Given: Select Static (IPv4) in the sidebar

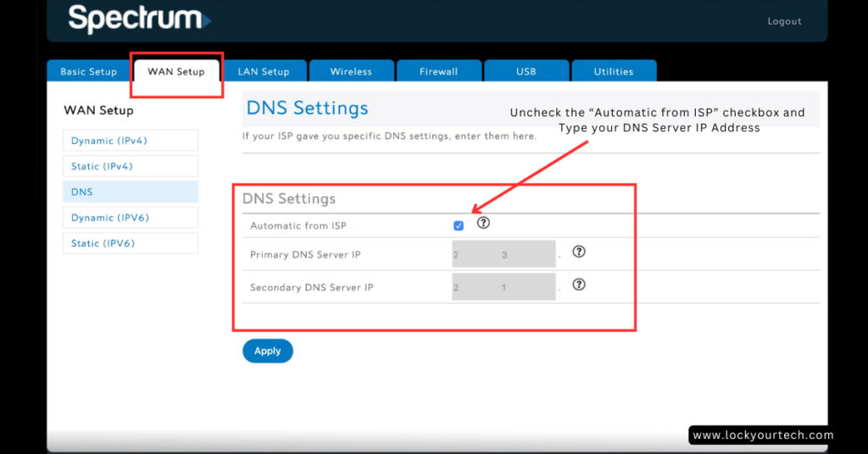Looking at the screenshot, I should [x=131, y=166].
